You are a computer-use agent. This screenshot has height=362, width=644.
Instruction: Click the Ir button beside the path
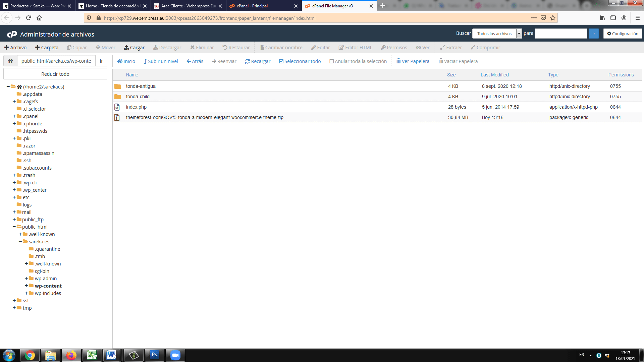pos(101,61)
